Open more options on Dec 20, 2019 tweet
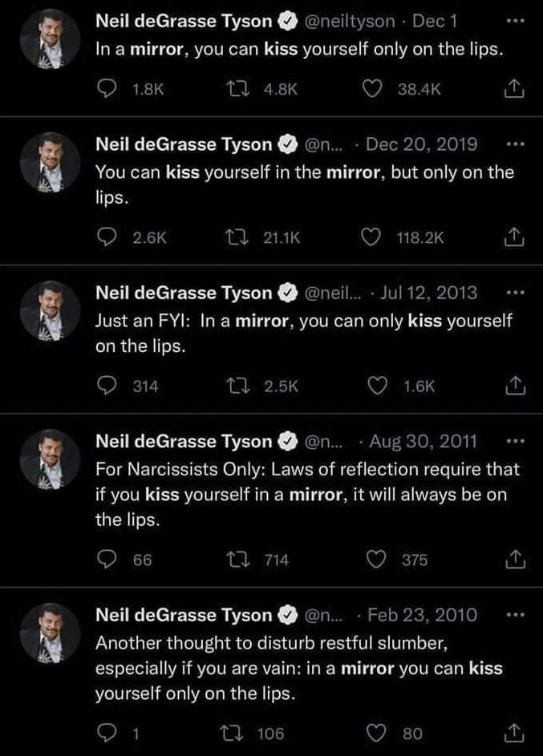Image resolution: width=543 pixels, height=756 pixels. coord(516,144)
